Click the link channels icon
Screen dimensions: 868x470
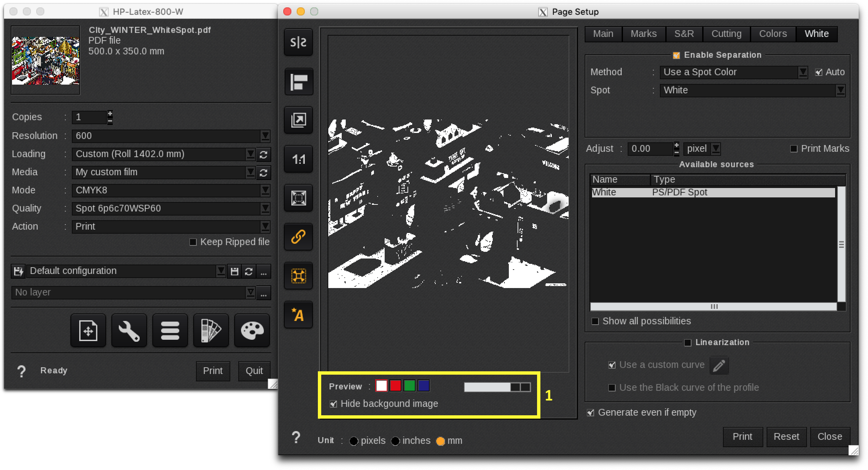[298, 237]
